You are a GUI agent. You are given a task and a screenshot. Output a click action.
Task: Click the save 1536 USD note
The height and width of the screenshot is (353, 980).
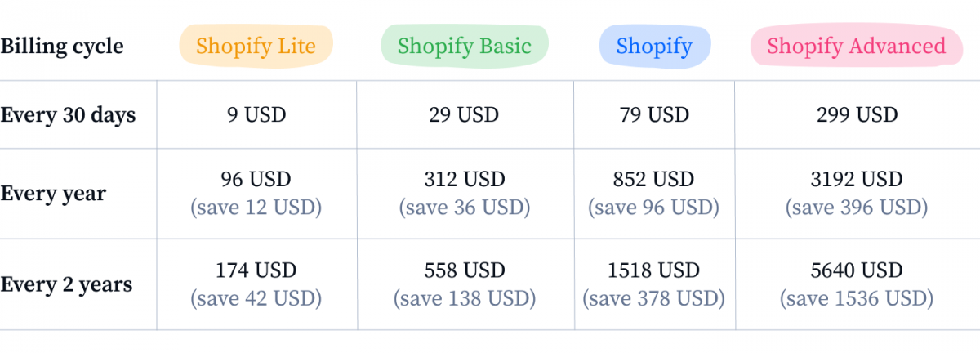(857, 298)
